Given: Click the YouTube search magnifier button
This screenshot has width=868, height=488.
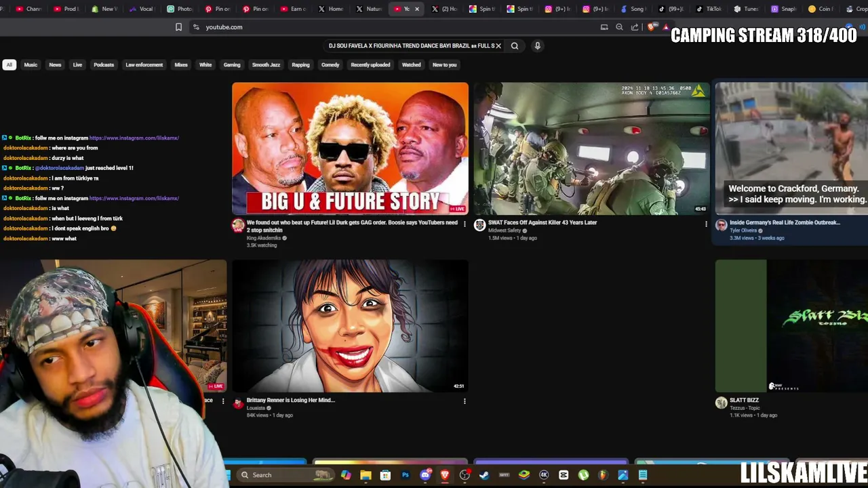Looking at the screenshot, I should click(x=515, y=46).
